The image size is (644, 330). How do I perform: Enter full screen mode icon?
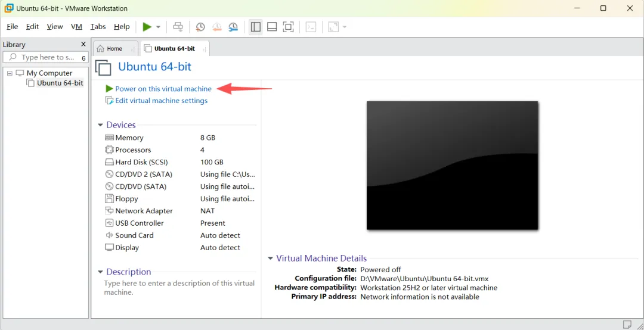[289, 27]
